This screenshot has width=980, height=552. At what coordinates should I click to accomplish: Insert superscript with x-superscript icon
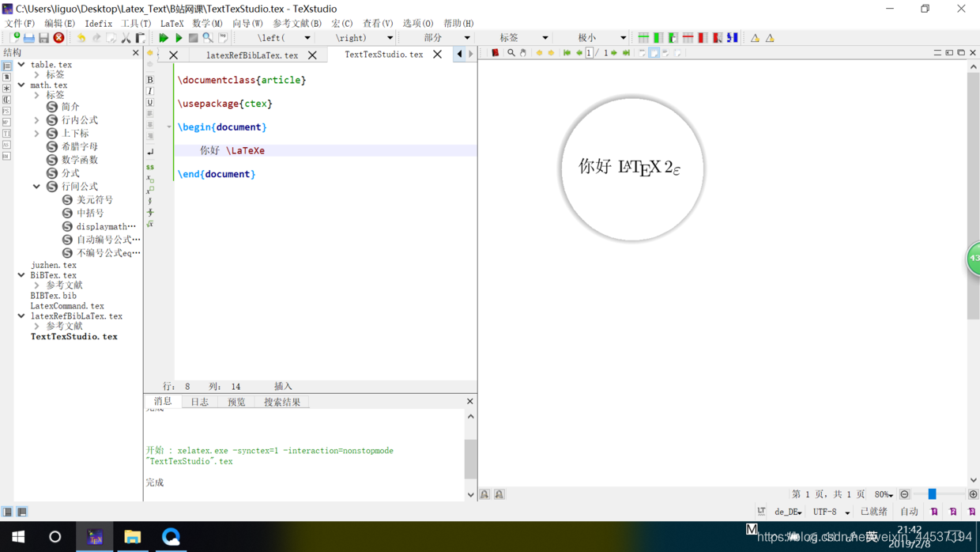[x=150, y=190]
